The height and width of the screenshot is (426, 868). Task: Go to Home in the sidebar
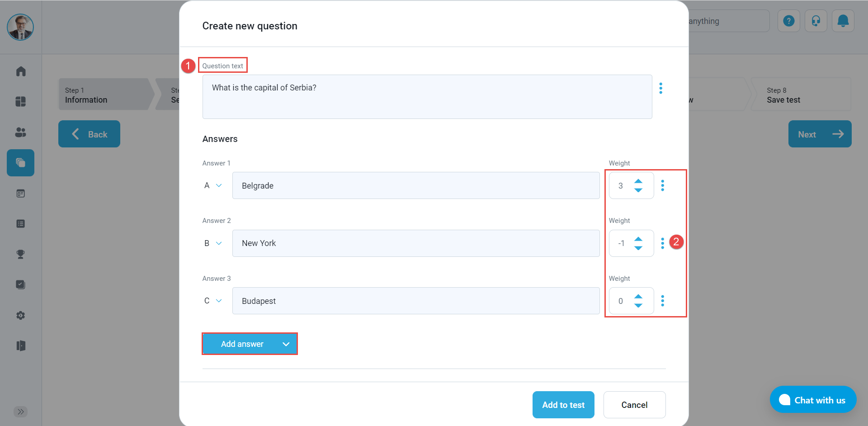[x=21, y=71]
